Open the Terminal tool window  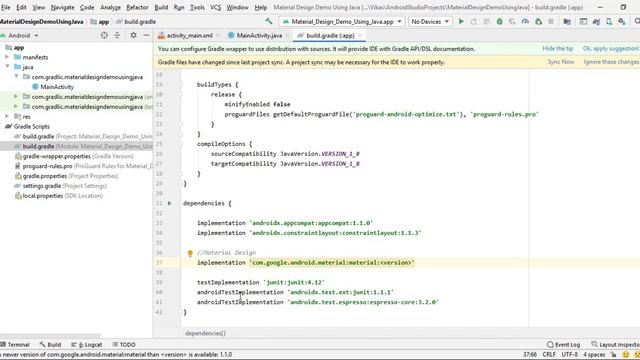(15, 344)
